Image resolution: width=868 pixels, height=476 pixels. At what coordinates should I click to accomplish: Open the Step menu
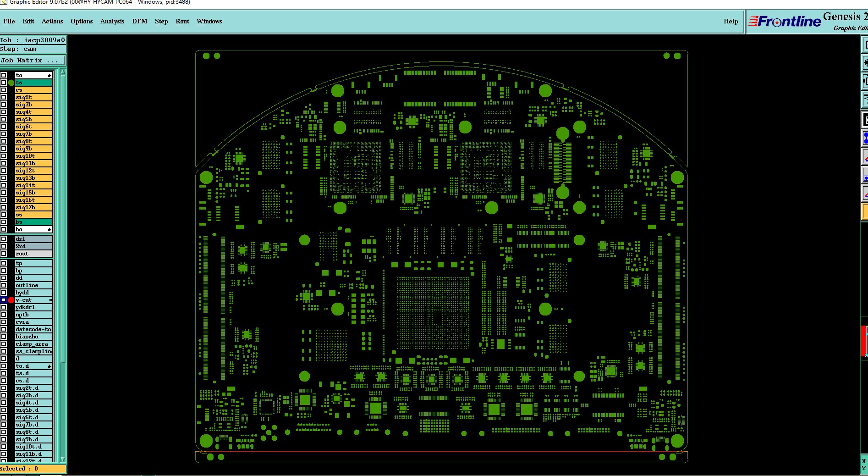pos(161,21)
